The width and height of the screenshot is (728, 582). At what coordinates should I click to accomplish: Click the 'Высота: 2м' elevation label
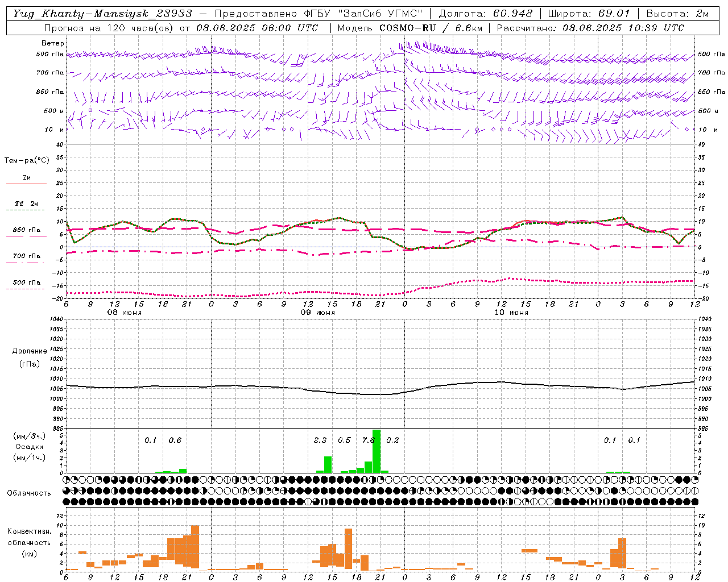click(x=677, y=14)
